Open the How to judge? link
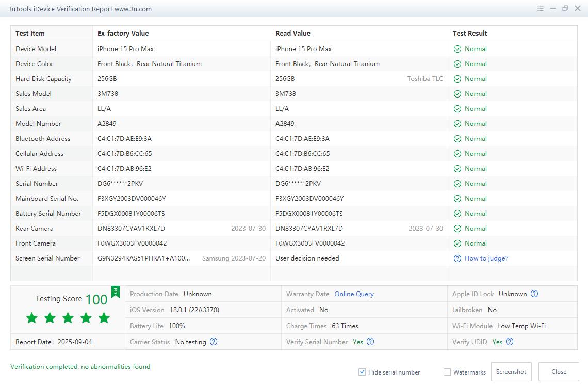Screen dimensions: 588x390 (486, 258)
